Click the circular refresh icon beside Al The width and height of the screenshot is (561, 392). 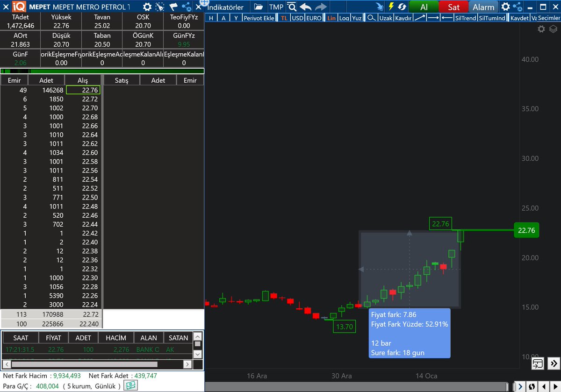402,7
